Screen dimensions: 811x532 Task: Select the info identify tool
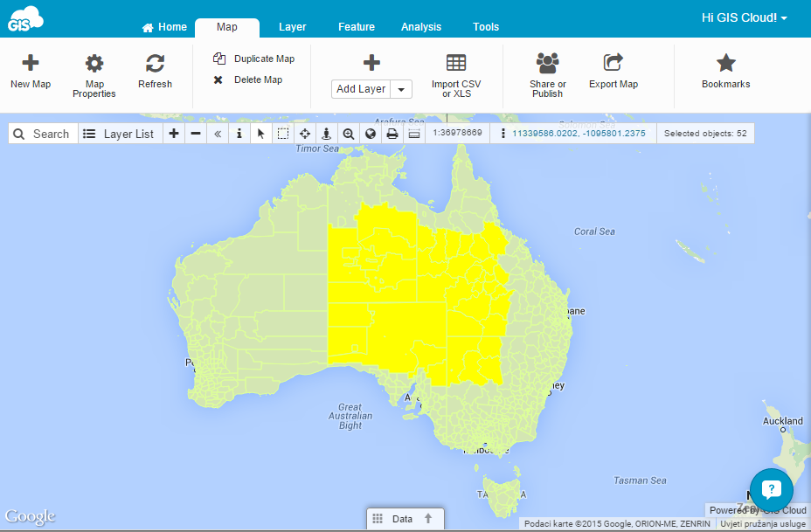coord(239,134)
